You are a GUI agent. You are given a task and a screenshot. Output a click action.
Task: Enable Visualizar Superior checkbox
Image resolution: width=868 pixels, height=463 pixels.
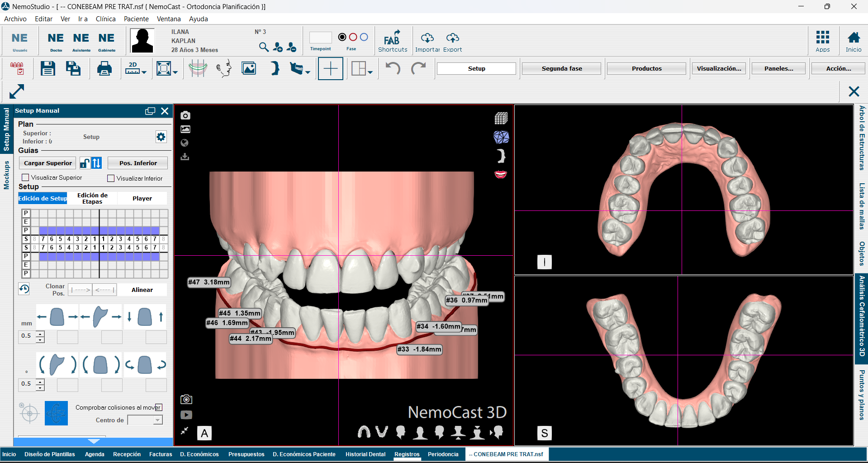click(25, 177)
